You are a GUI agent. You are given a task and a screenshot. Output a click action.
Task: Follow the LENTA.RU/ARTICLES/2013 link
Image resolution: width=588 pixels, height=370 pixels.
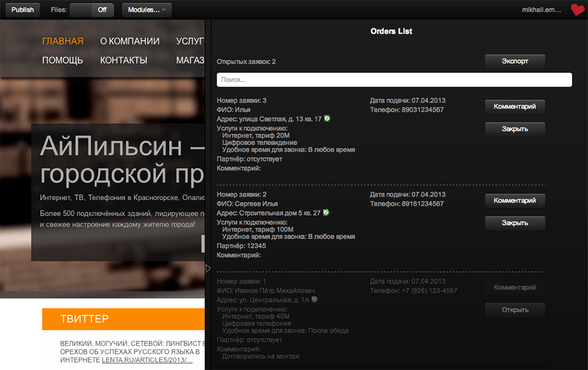tap(147, 360)
